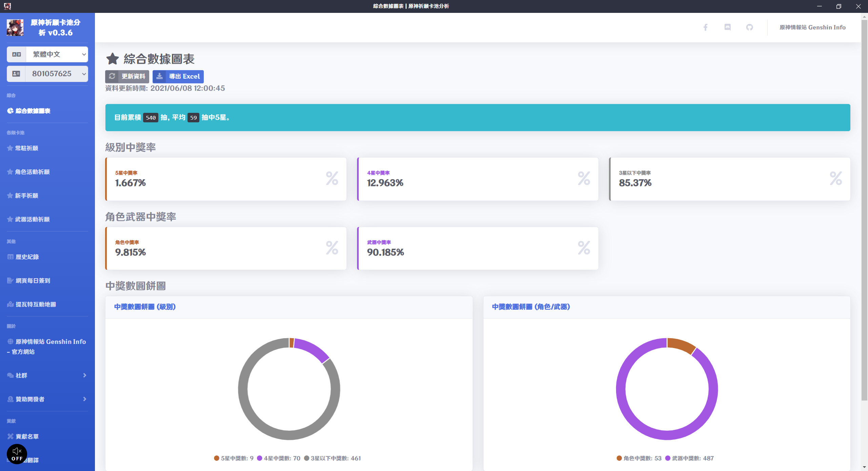
Task: Click the 導出 Excel button
Action: [178, 77]
